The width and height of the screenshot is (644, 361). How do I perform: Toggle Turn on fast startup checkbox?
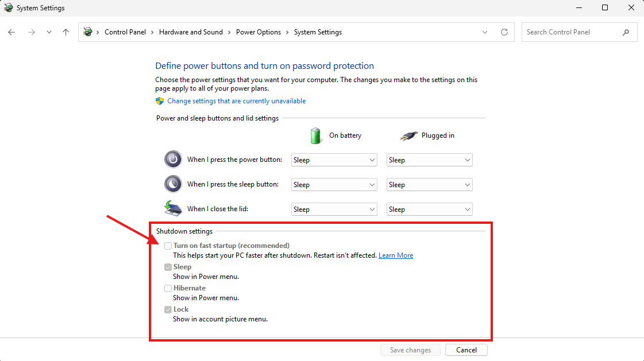168,246
